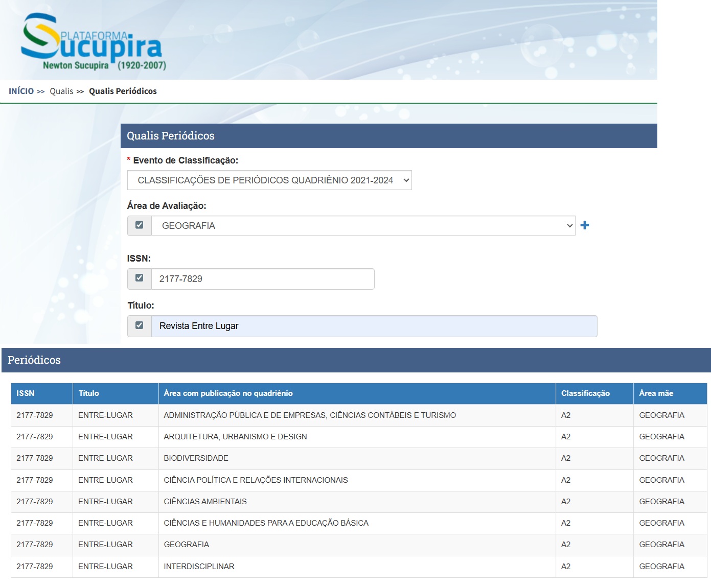Image resolution: width=711 pixels, height=588 pixels.
Task: Click the blue plus icon beside Geografia
Action: (x=585, y=225)
